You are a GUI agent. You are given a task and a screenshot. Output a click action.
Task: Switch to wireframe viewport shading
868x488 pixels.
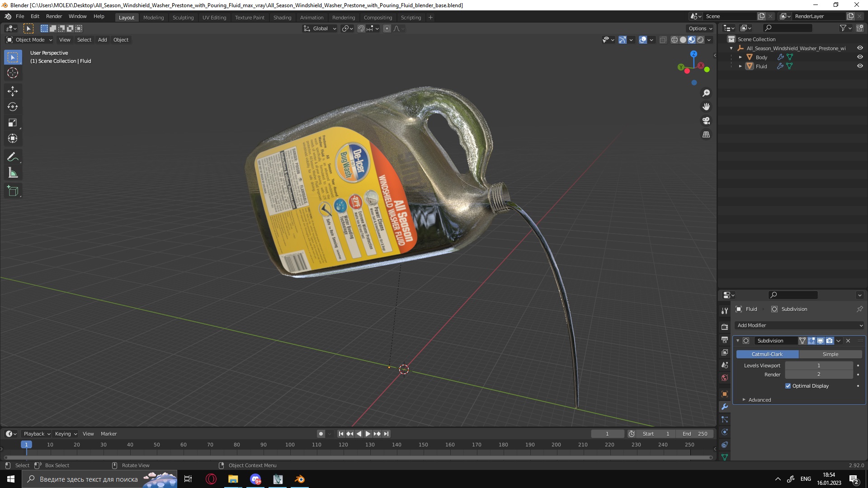point(675,40)
